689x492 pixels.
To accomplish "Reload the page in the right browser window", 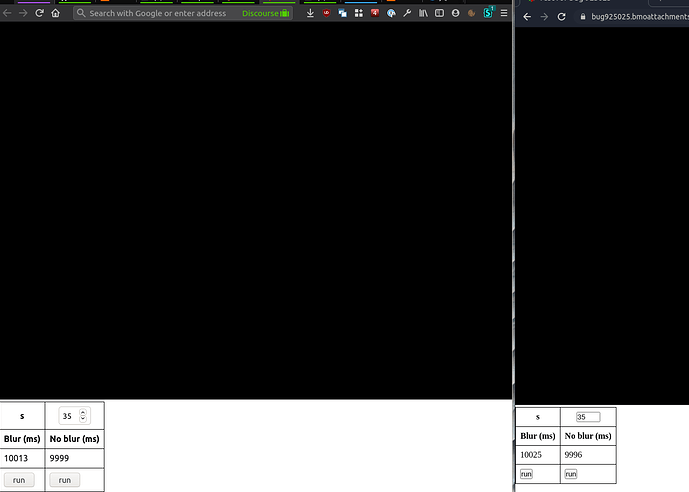I will (x=562, y=17).
